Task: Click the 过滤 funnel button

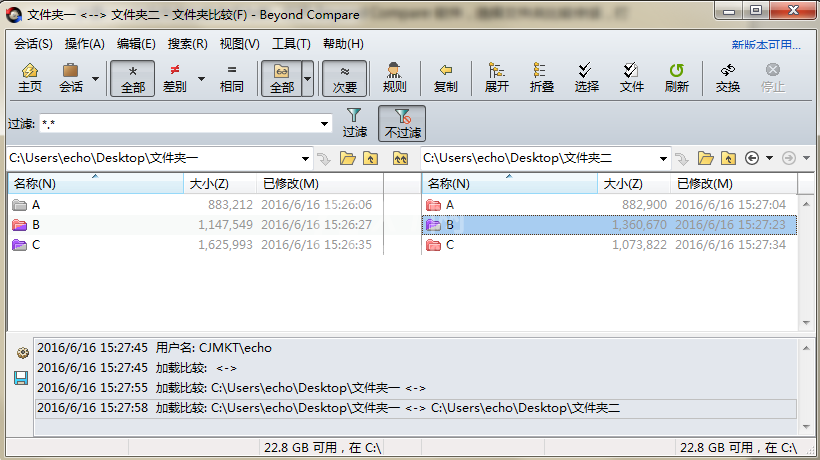Action: click(355, 123)
